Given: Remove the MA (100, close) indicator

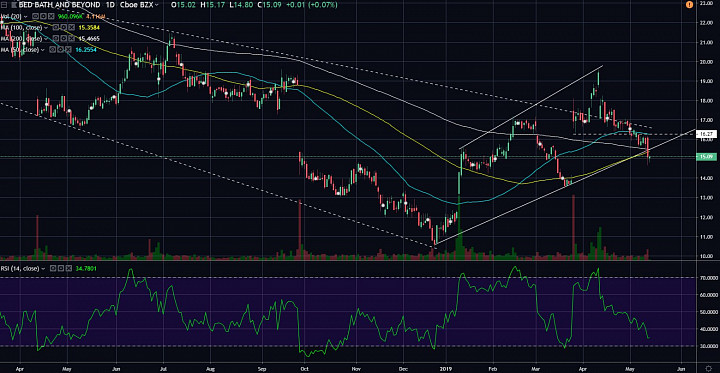Looking at the screenshot, I should (71, 27).
